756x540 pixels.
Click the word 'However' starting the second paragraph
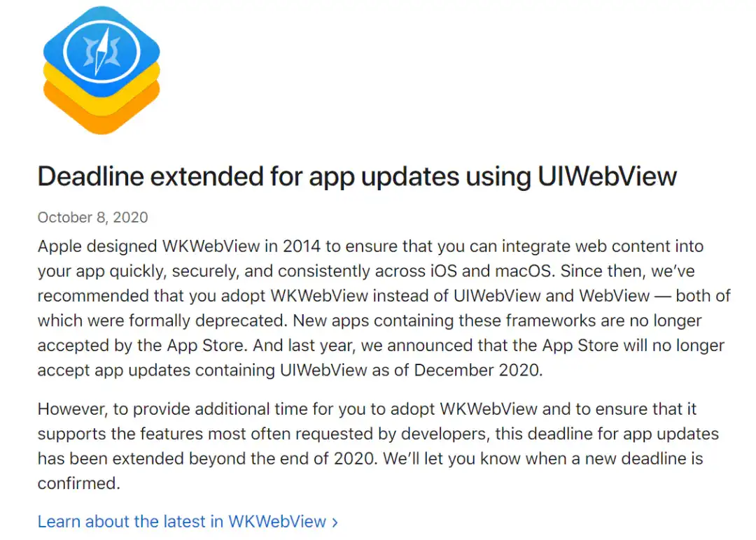click(x=71, y=409)
